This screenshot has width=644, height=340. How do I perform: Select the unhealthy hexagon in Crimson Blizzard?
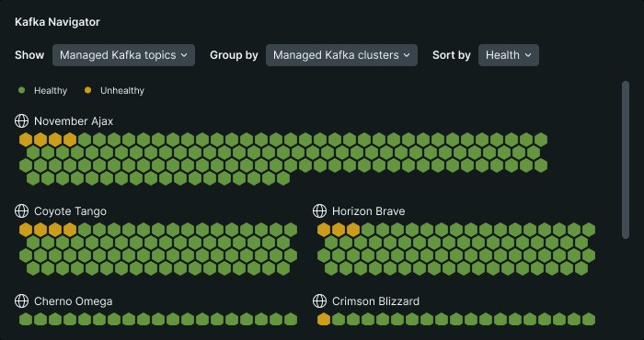[x=324, y=319]
